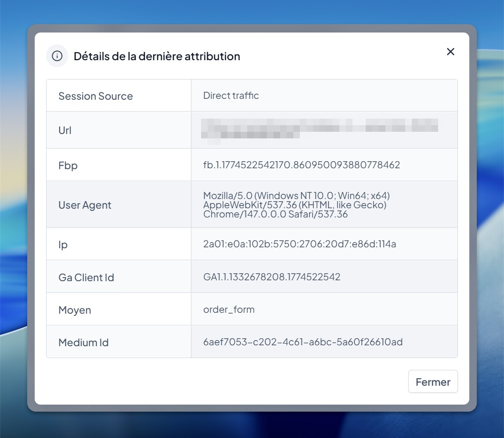Click the Ip row label
Viewport: 504px width, 438px height.
click(x=119, y=244)
